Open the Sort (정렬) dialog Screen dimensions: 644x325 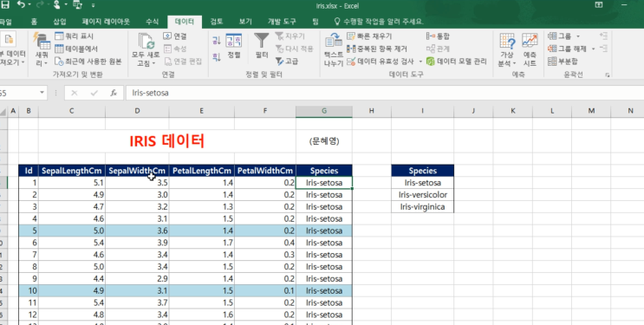[x=234, y=46]
